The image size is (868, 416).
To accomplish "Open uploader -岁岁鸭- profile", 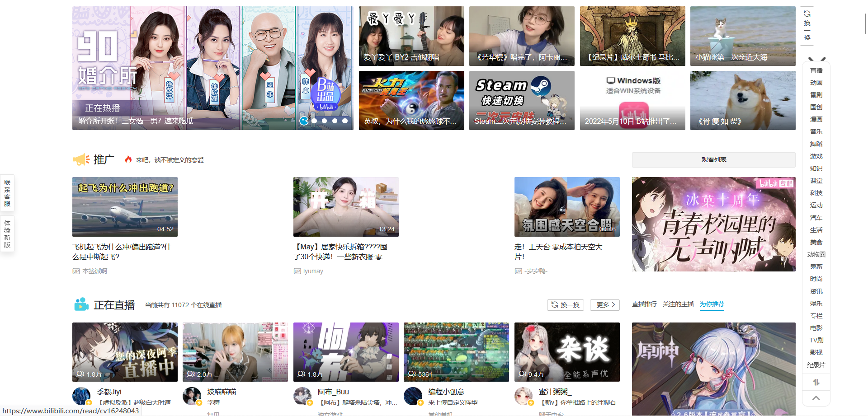I will click(536, 271).
